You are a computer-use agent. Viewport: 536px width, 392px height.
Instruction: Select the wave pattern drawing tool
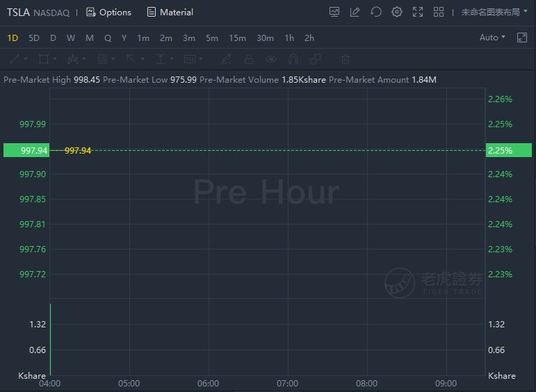[73, 59]
